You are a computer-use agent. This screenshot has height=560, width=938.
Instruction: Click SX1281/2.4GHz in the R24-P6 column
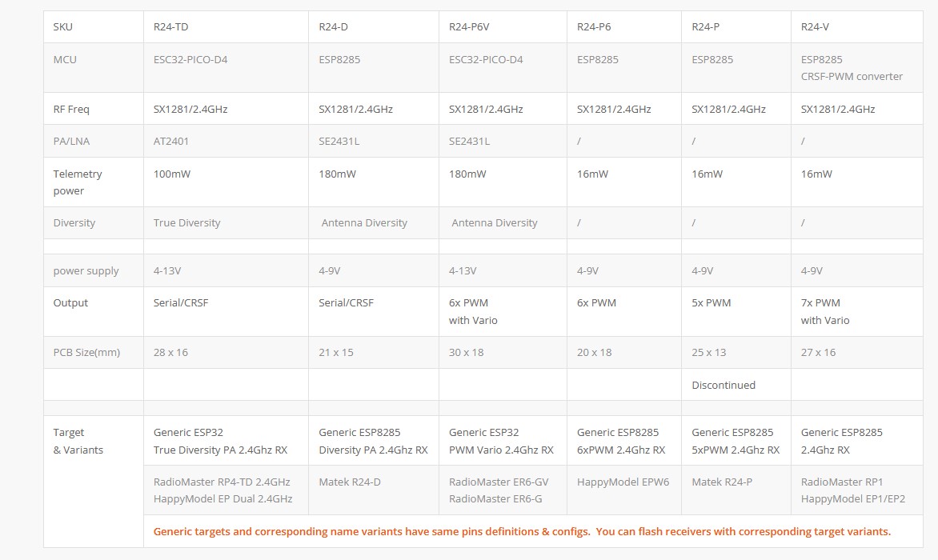(x=614, y=110)
